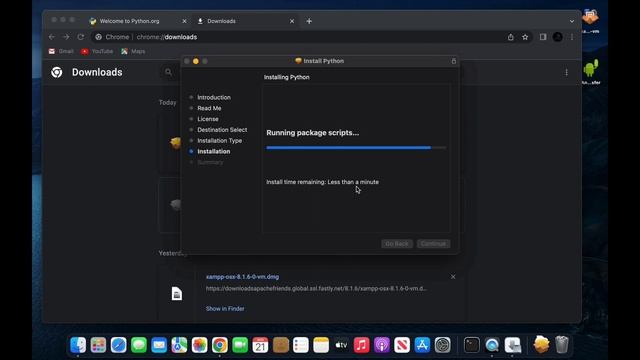Select Installation Type step
The width and height of the screenshot is (640, 360).
click(220, 141)
